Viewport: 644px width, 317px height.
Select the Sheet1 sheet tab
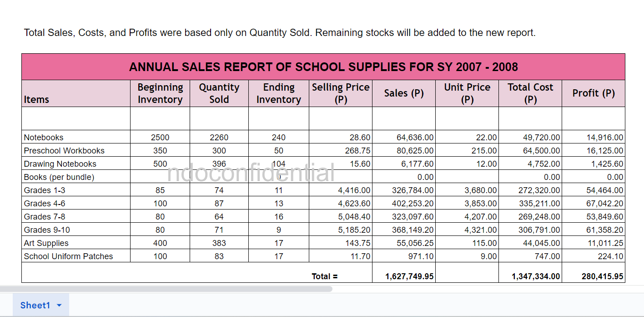point(35,305)
